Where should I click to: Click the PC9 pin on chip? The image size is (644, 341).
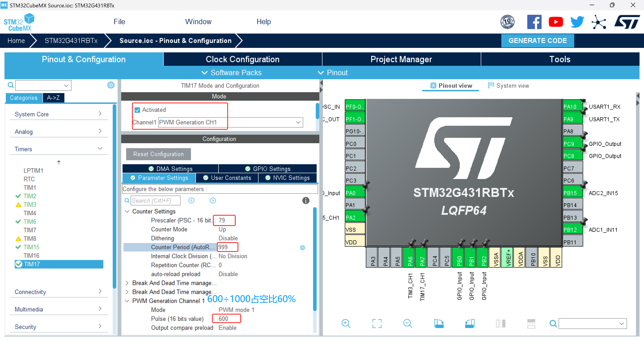coord(573,144)
